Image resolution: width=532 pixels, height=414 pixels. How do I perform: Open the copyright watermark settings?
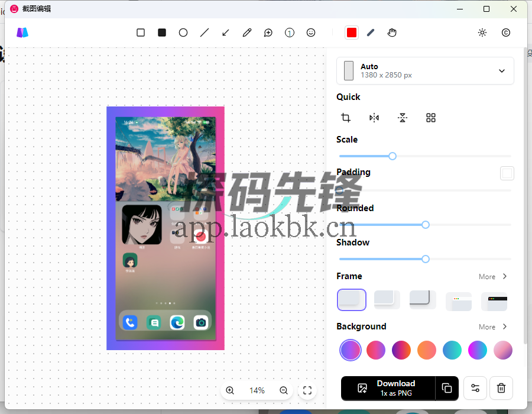(x=506, y=33)
